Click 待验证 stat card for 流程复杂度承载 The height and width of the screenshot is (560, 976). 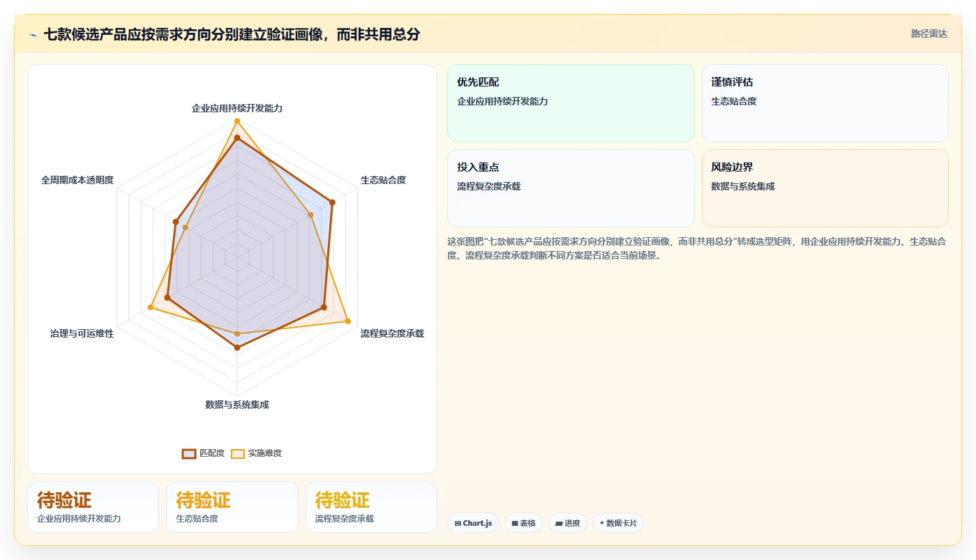tap(371, 507)
